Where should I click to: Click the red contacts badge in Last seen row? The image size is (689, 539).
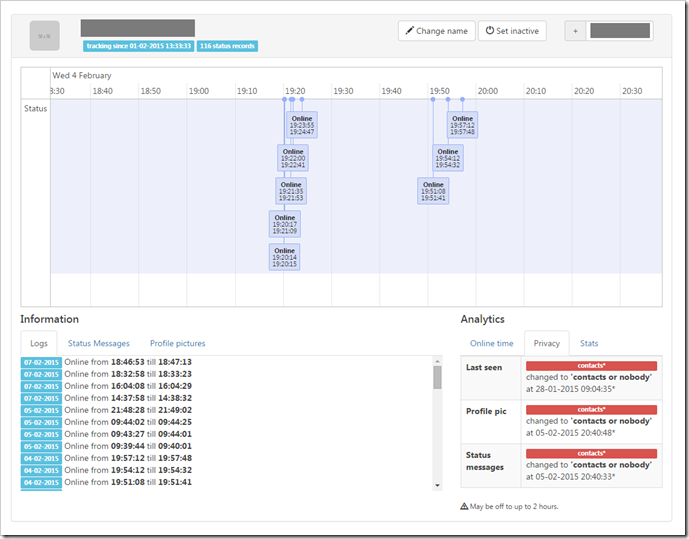click(590, 367)
